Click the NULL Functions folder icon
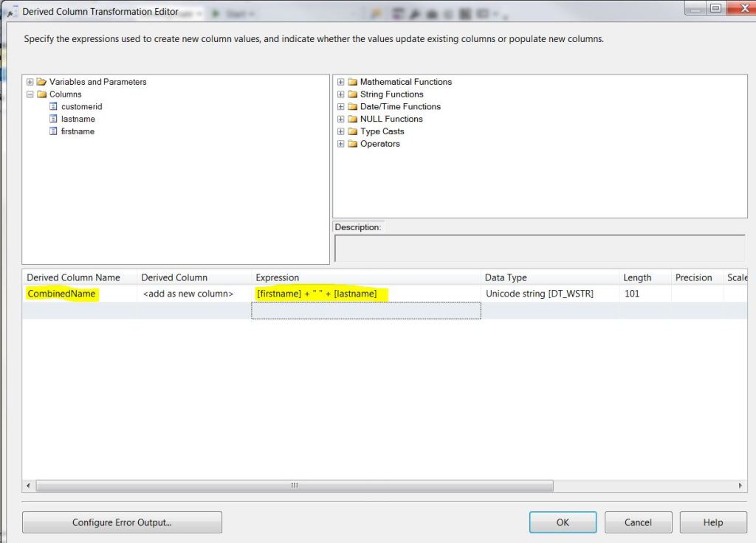The width and height of the screenshot is (756, 543). [x=352, y=119]
